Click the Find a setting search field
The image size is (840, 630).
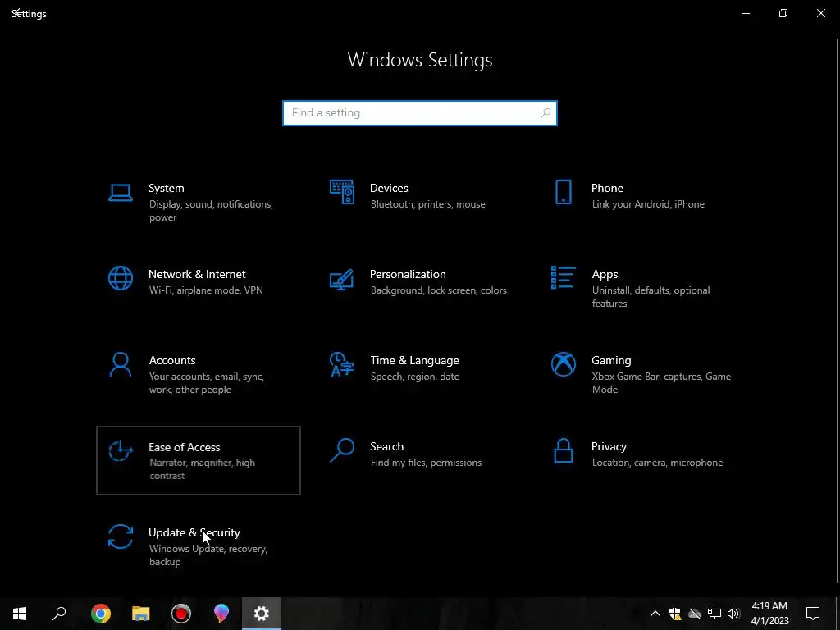click(x=420, y=113)
